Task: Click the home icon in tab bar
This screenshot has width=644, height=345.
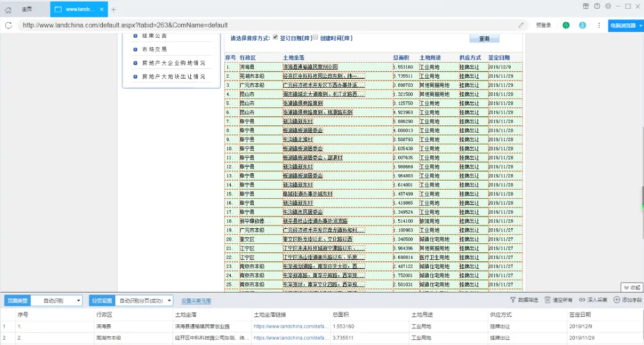Action: [x=8, y=9]
